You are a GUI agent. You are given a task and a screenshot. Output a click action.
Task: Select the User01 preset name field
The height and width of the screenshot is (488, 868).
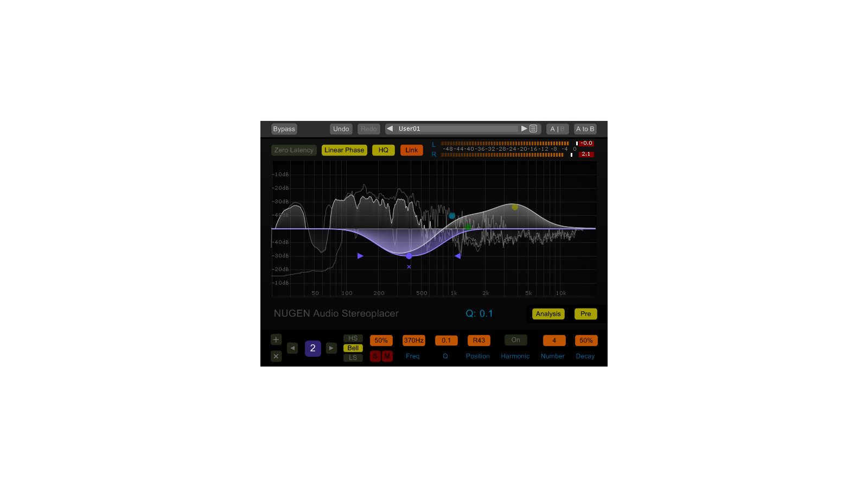pos(457,129)
